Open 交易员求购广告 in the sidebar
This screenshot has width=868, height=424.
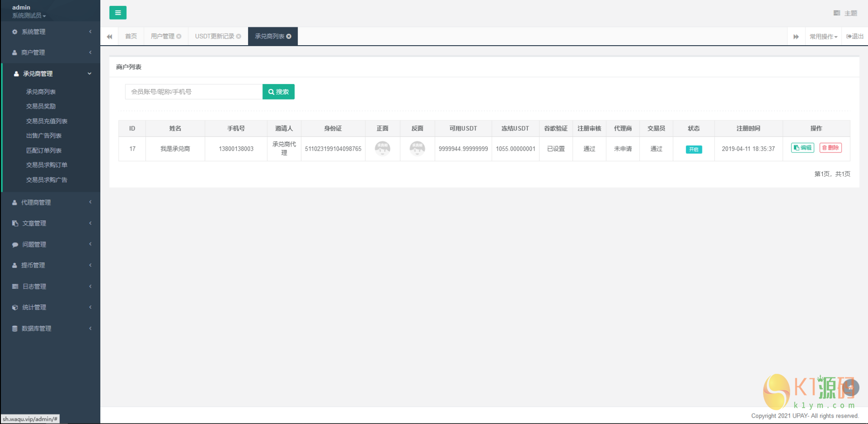tap(47, 180)
